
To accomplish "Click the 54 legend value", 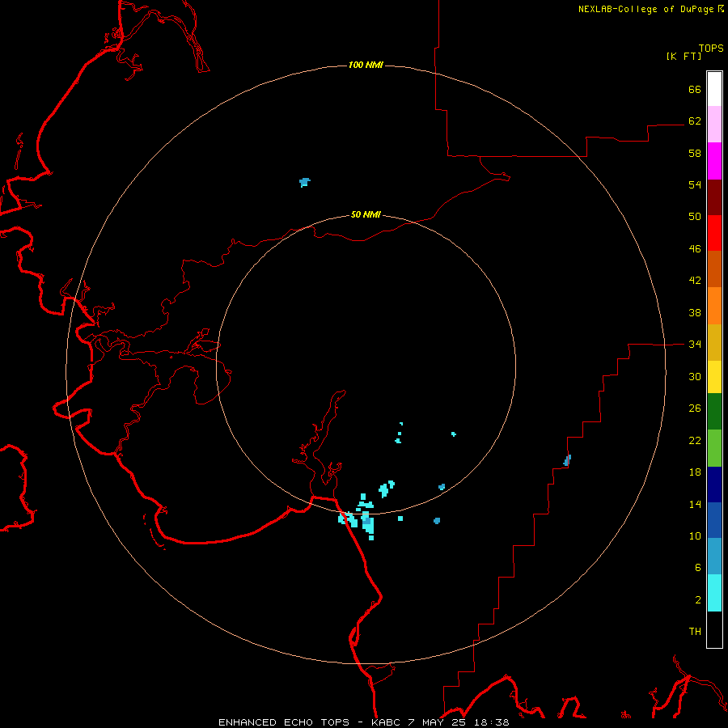I will click(695, 184).
